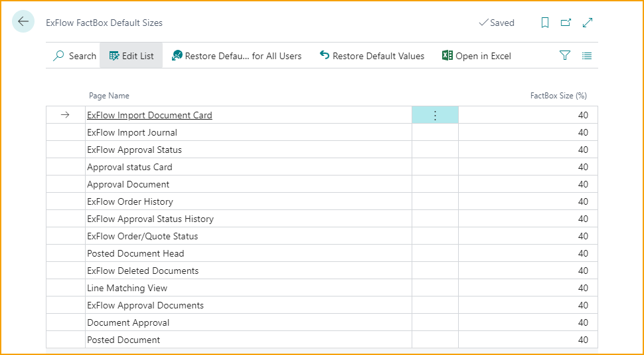Select the ExFlow Import Document Card link

(x=149, y=115)
